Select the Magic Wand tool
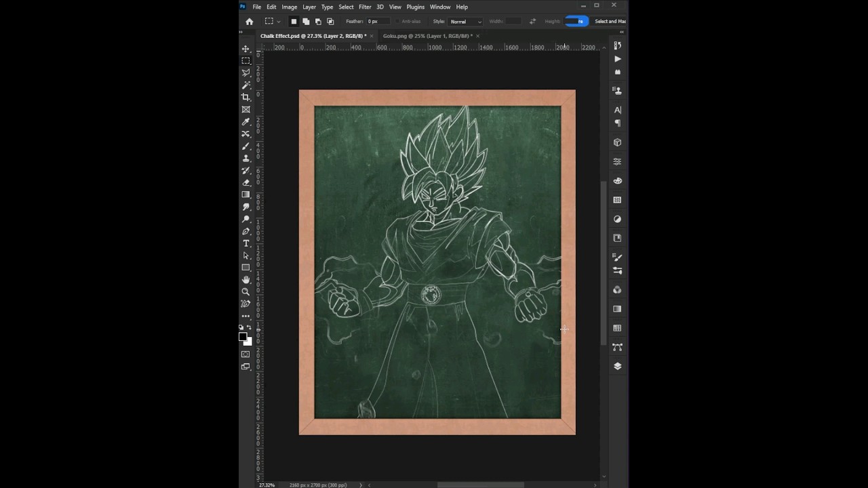The height and width of the screenshot is (488, 868). tap(245, 85)
